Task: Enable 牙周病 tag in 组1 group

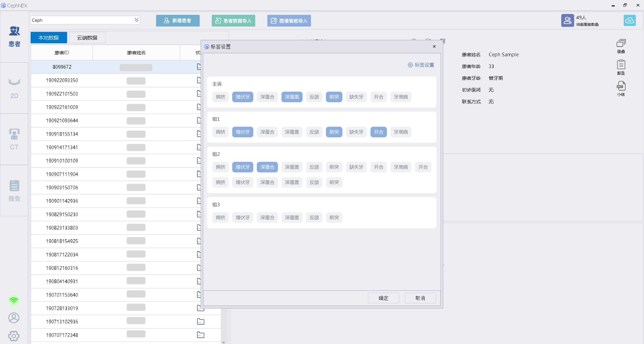Action: 401,132
